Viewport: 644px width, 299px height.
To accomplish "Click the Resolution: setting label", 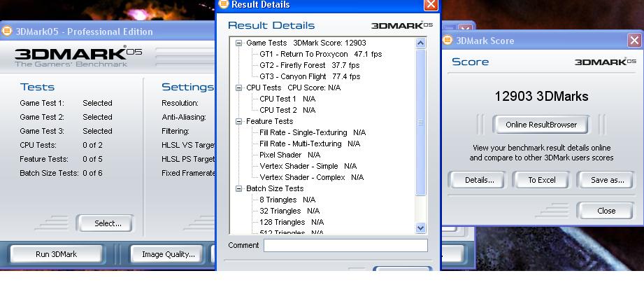I will click(x=180, y=103).
